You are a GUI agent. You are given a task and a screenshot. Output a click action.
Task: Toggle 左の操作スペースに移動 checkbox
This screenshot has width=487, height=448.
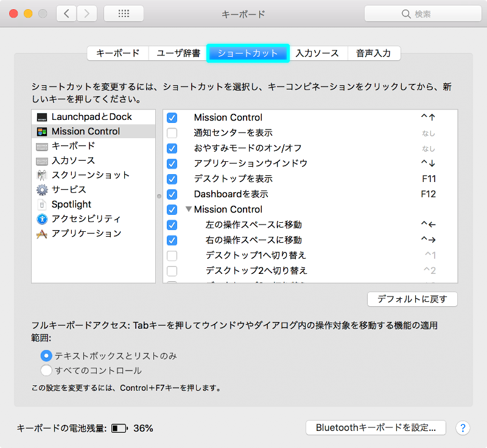click(172, 225)
